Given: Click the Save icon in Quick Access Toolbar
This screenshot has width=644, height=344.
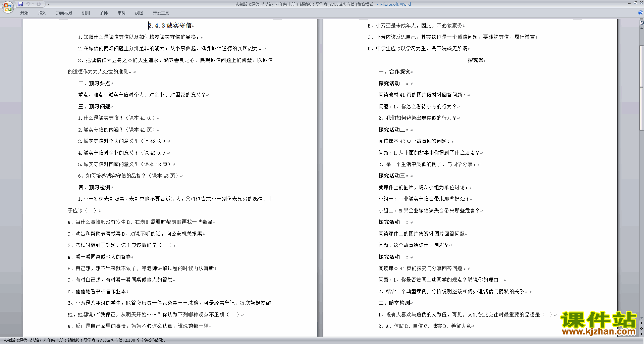Looking at the screenshot, I should (x=20, y=4).
